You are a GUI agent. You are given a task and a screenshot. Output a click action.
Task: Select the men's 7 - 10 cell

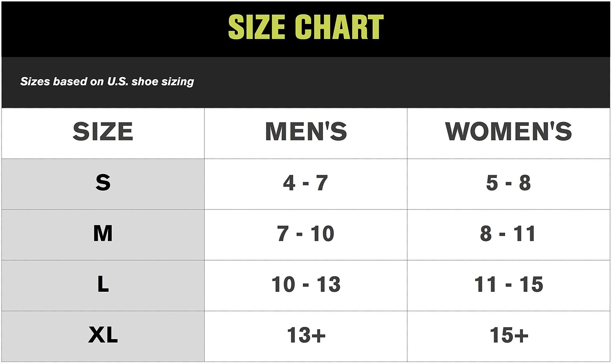[x=306, y=233]
